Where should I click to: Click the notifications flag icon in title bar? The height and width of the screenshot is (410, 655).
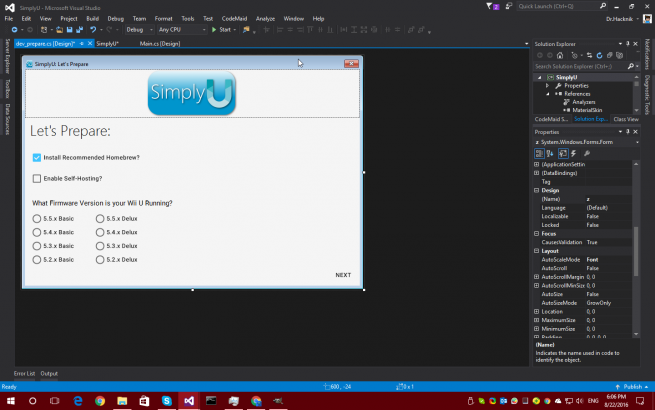pos(492,6)
